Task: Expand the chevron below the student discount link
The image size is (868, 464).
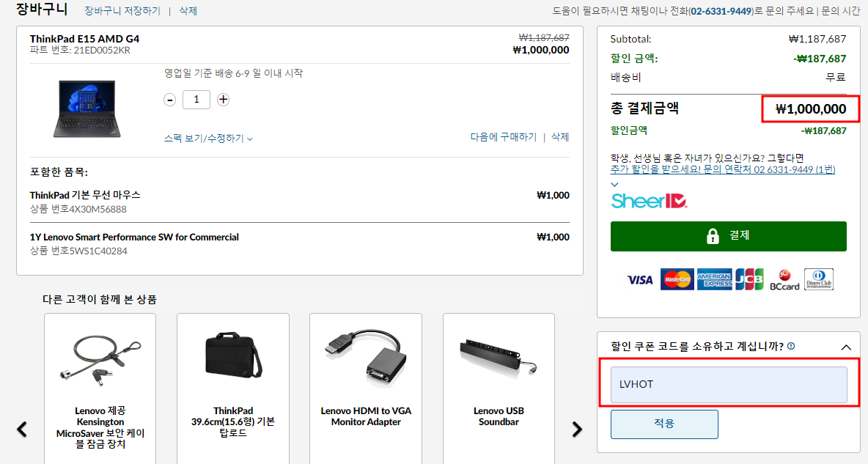Action: tap(615, 185)
